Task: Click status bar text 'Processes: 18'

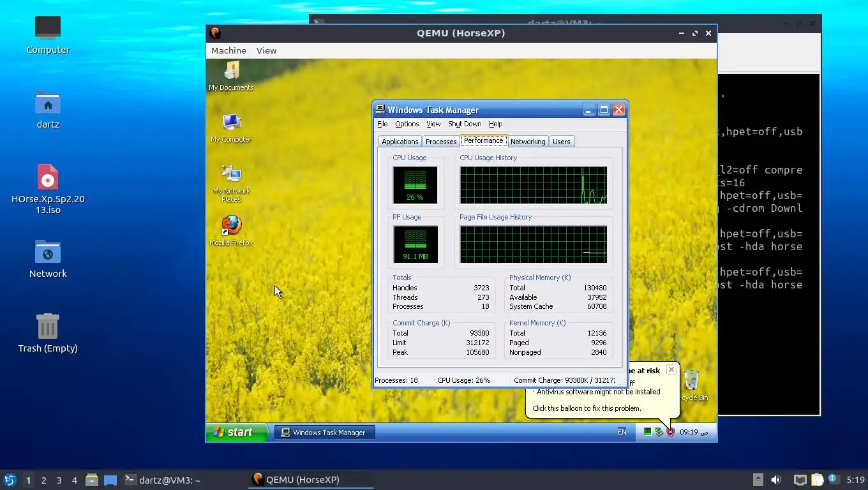Action: [396, 380]
